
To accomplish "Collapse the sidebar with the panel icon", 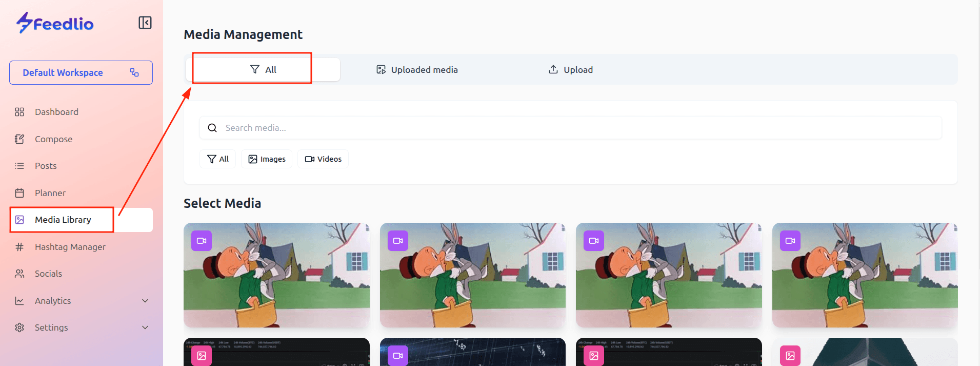I will pos(145,23).
